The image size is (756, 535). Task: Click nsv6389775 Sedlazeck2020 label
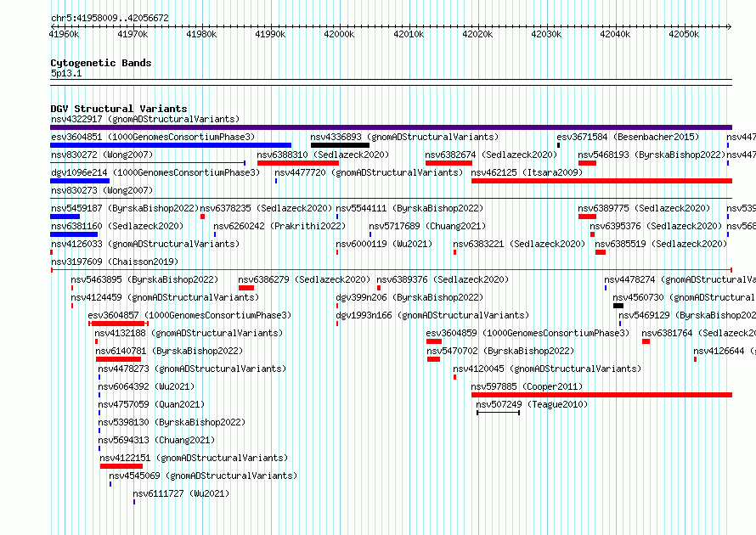644,208
